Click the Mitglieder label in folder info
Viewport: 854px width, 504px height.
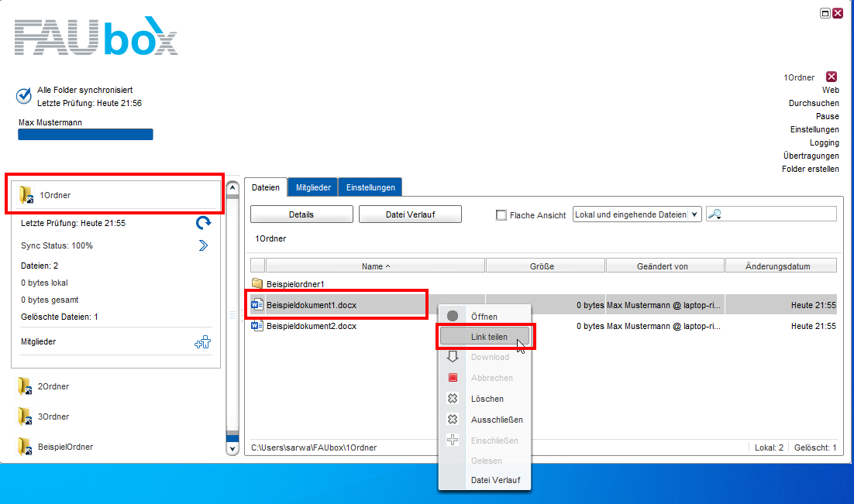coord(38,341)
